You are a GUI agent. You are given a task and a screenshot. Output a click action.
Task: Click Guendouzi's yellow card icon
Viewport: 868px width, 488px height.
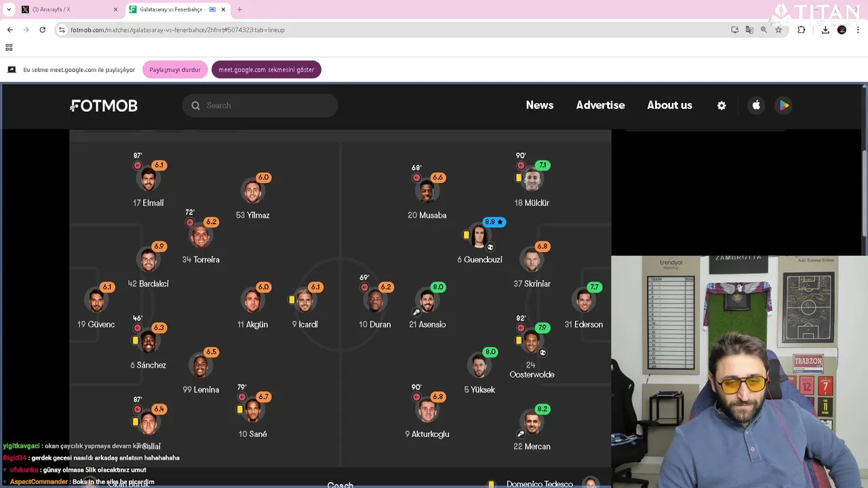click(x=466, y=235)
